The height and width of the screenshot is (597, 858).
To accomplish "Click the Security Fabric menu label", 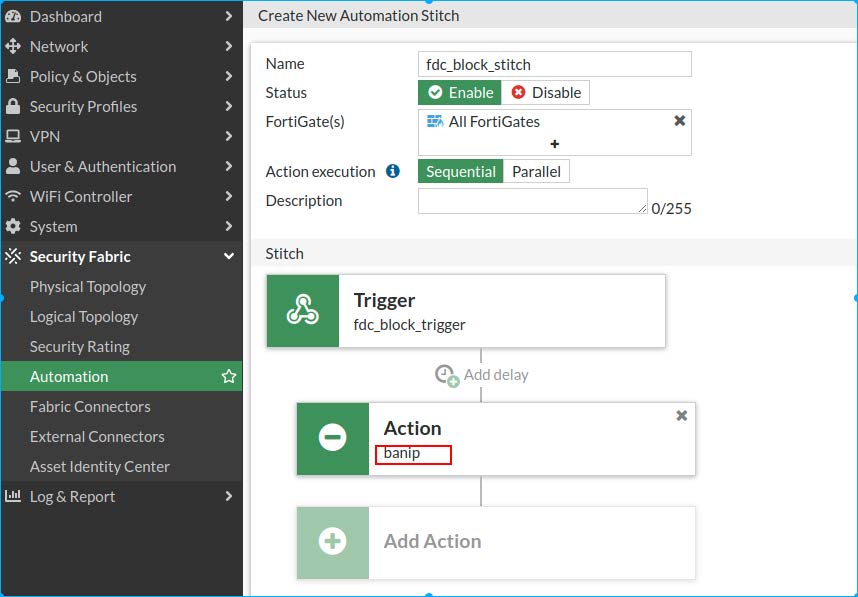I will (80, 256).
